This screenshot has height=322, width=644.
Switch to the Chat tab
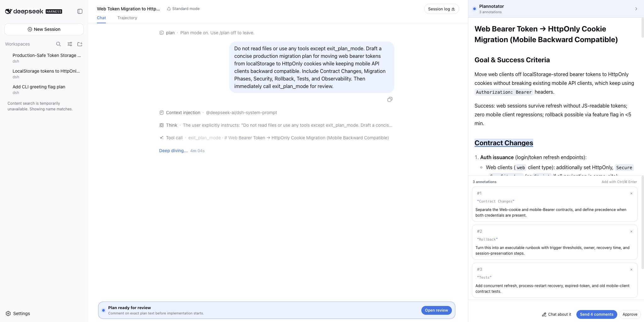[x=101, y=18]
